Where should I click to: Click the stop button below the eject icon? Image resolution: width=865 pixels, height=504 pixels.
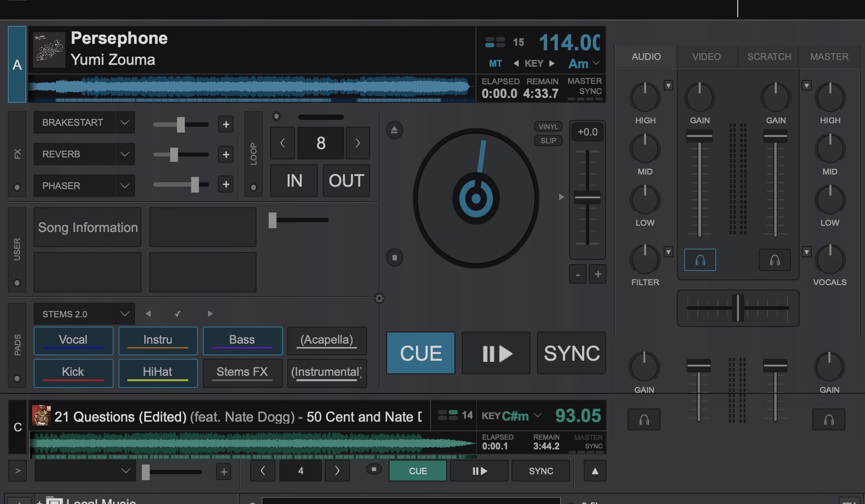(394, 257)
